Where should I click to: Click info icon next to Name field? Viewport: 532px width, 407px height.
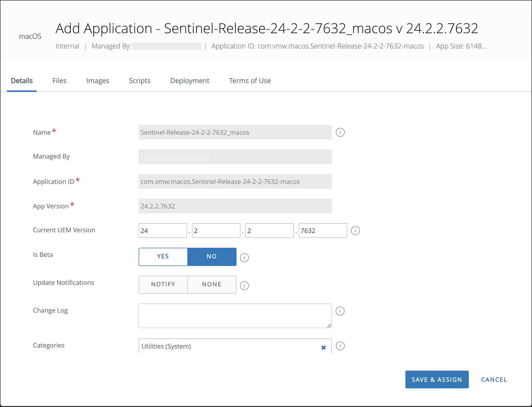tap(340, 132)
